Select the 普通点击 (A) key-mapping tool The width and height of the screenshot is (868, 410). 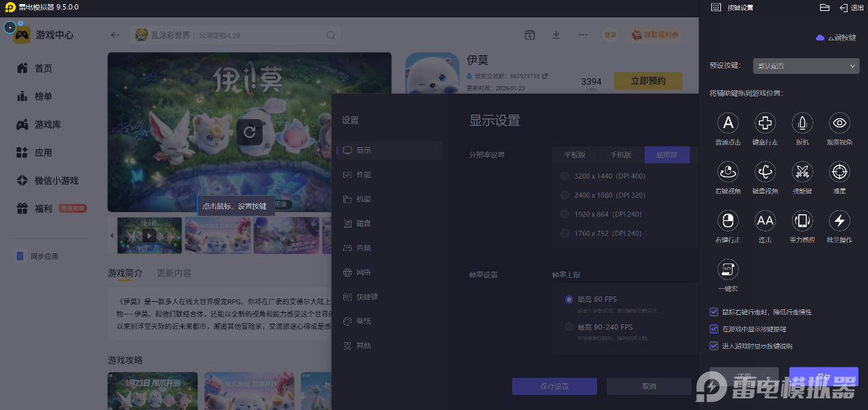(x=728, y=123)
